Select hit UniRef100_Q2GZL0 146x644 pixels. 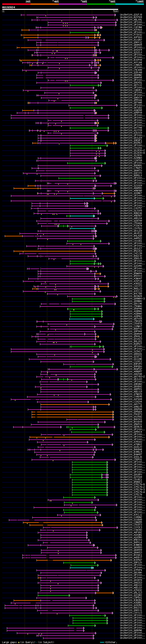point(131,52)
